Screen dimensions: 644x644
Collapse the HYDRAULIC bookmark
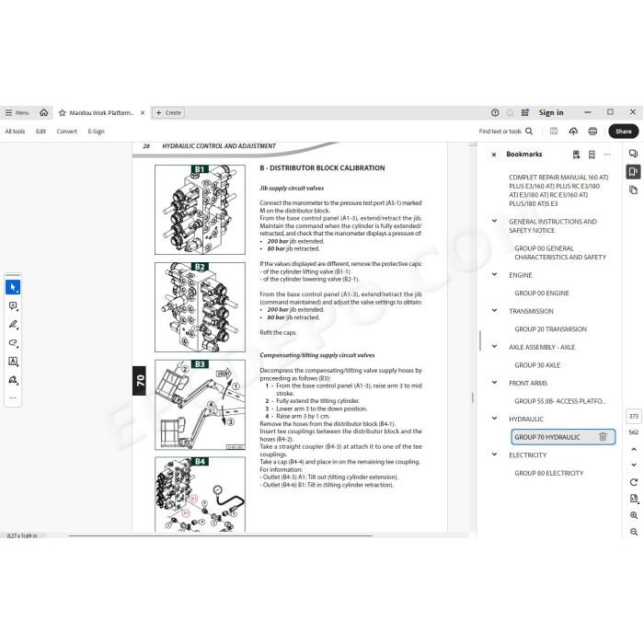[495, 418]
